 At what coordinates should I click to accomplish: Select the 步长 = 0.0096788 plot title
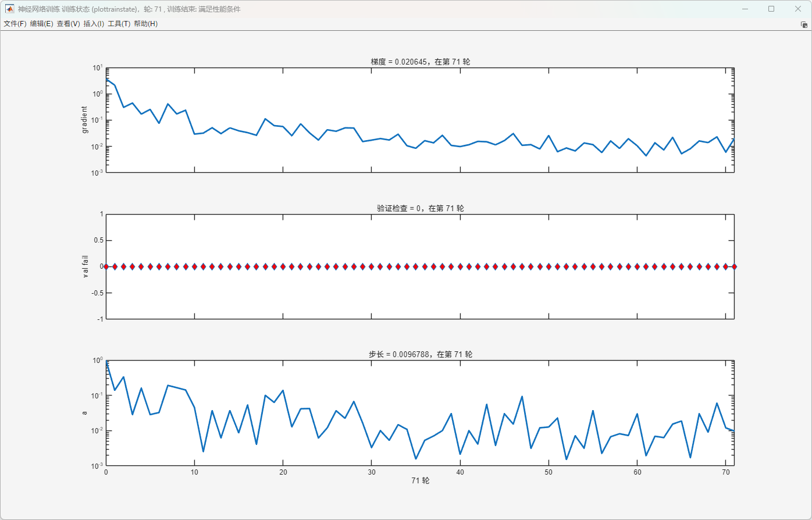click(x=420, y=354)
